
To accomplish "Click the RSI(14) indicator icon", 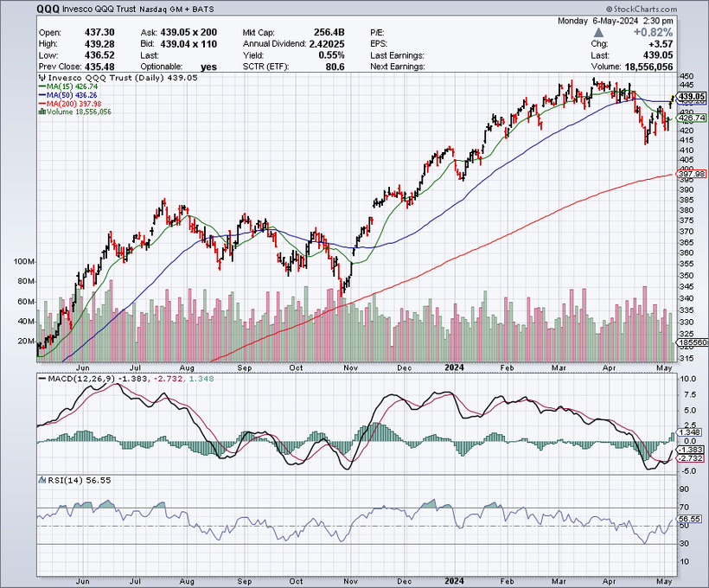I will (43, 480).
